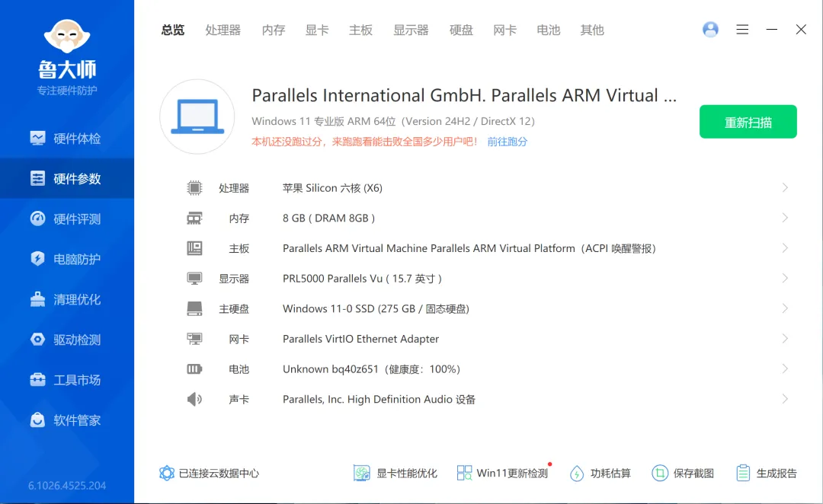Image resolution: width=823 pixels, height=504 pixels.
Task: Switch to the 显卡 tab
Action: point(317,30)
